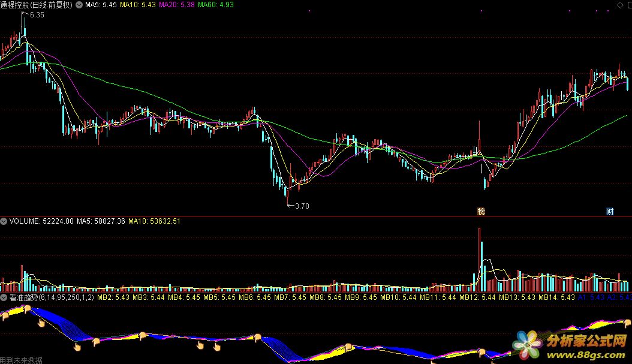Click hand icon at first peak under 看准趋势
The image size is (632, 364).
pos(27,309)
